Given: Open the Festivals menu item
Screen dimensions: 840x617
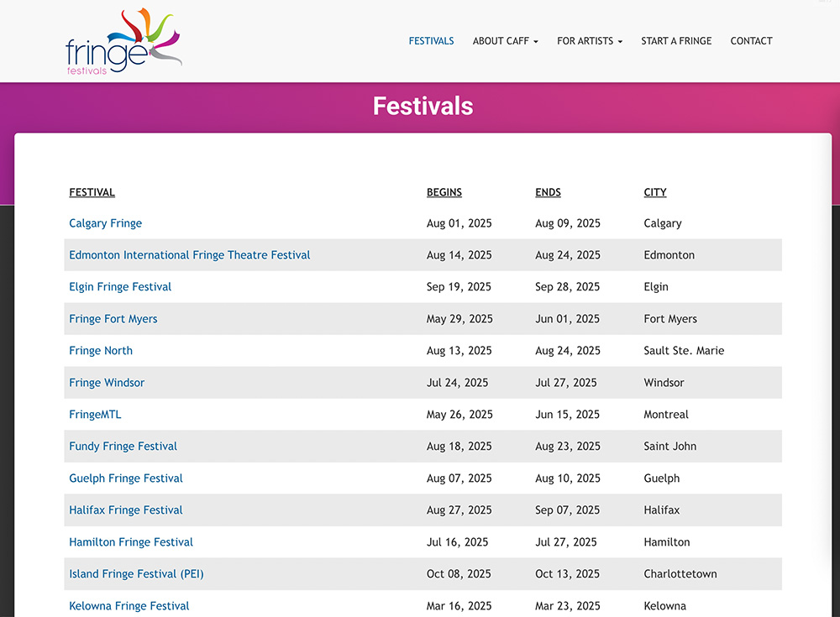Looking at the screenshot, I should 431,41.
